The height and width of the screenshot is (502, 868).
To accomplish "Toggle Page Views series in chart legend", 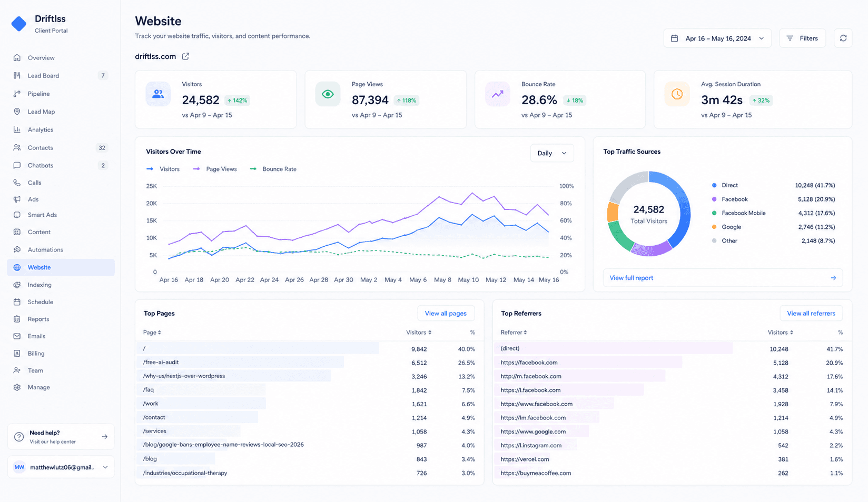I will click(x=215, y=169).
